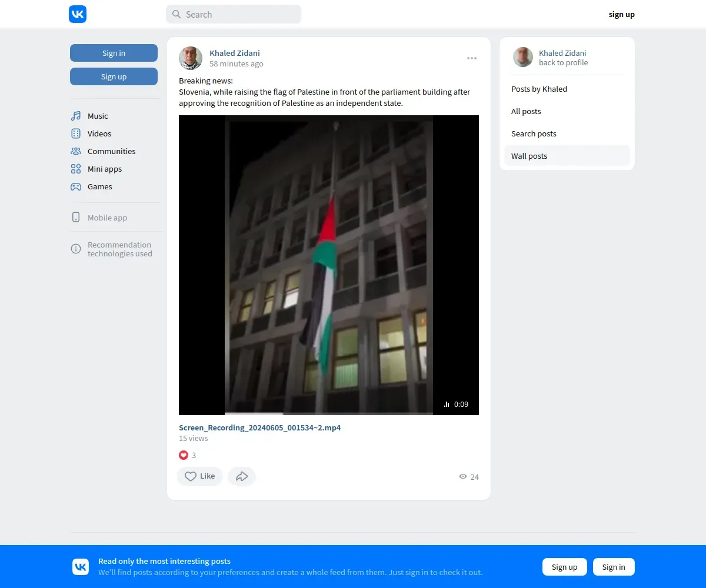706x588 pixels.
Task: Open the Screen_Recording_20240605 video title link
Action: [260, 427]
